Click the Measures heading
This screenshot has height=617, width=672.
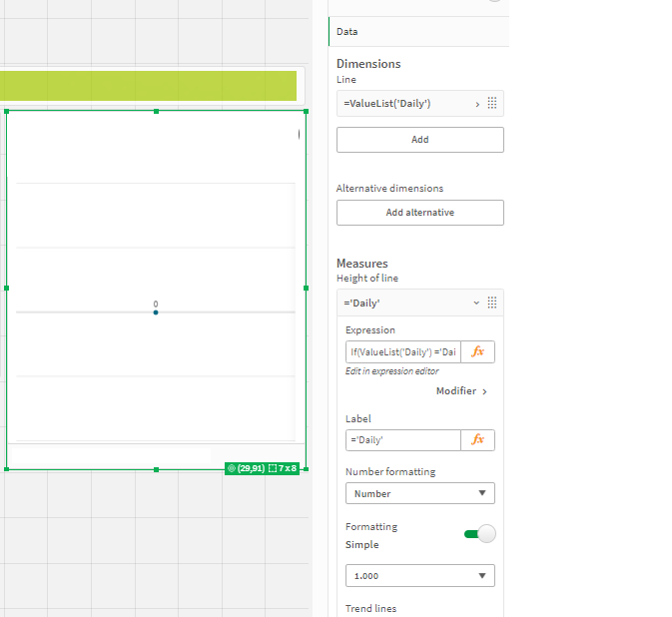362,264
